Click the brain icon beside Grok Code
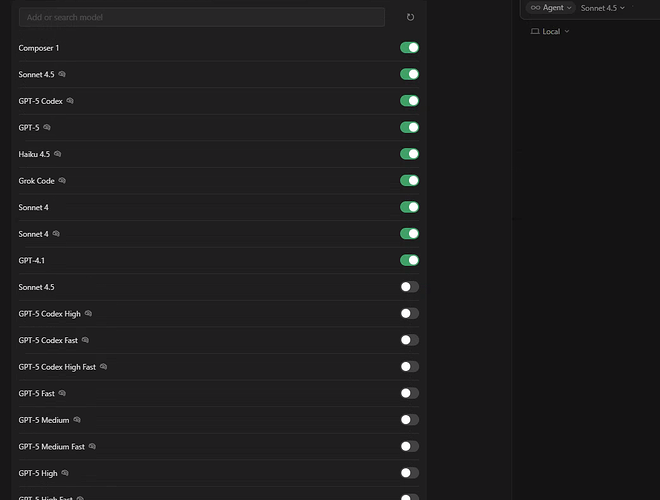 click(62, 181)
